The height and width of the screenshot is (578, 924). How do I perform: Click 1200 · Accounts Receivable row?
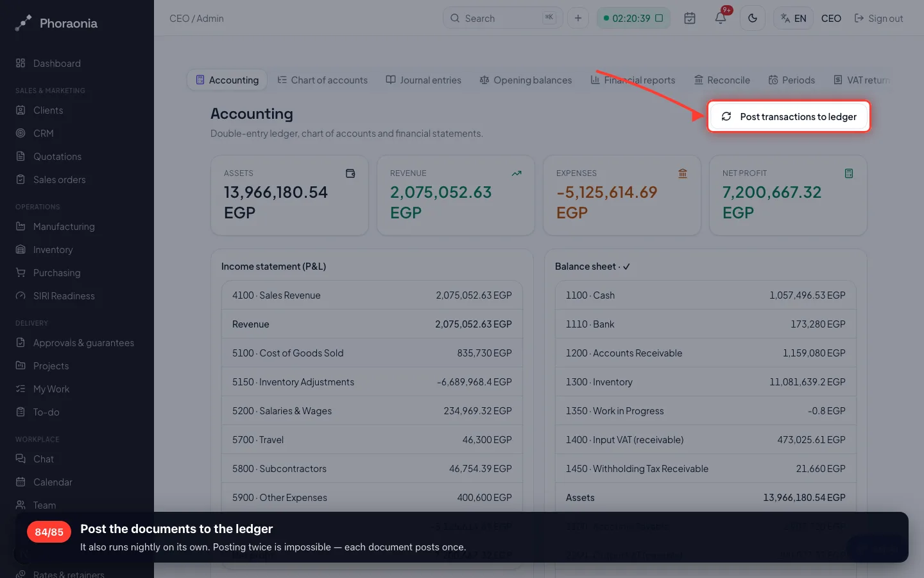pos(706,353)
